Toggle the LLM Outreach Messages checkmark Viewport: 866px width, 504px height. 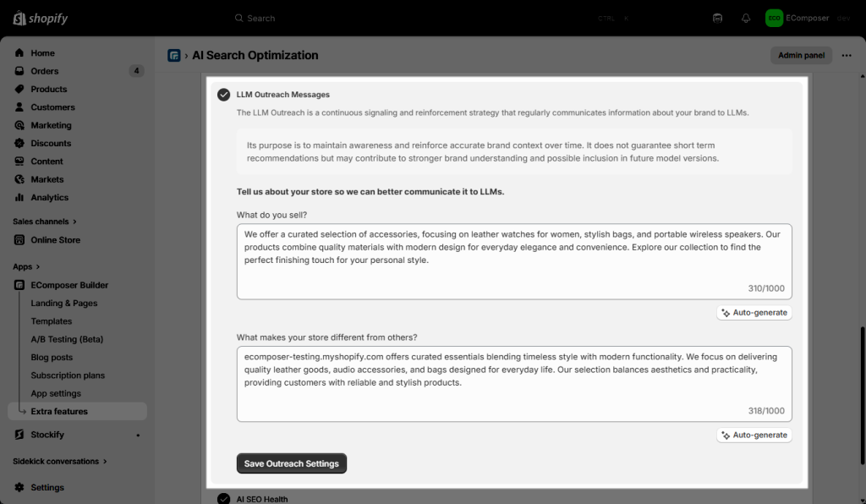223,95
